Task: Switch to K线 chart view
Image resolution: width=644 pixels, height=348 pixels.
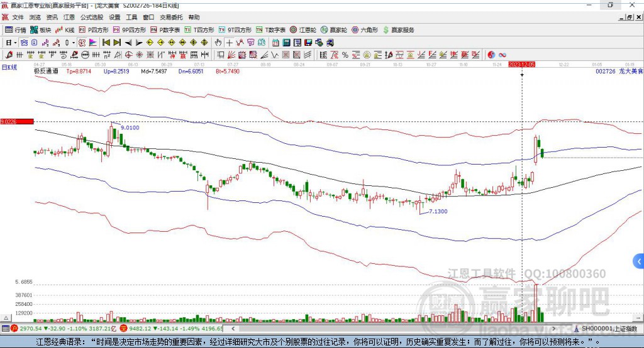Action: coord(65,30)
